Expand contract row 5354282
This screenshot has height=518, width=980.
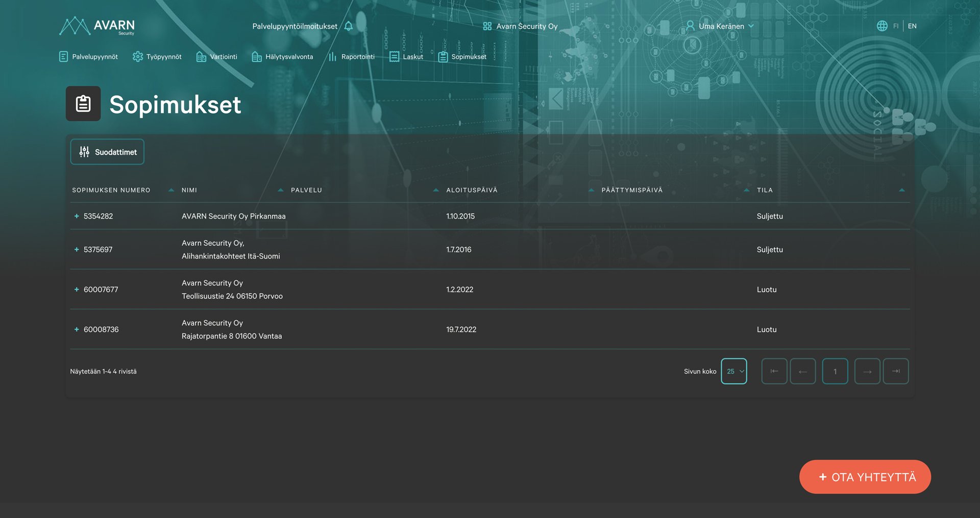pos(77,216)
